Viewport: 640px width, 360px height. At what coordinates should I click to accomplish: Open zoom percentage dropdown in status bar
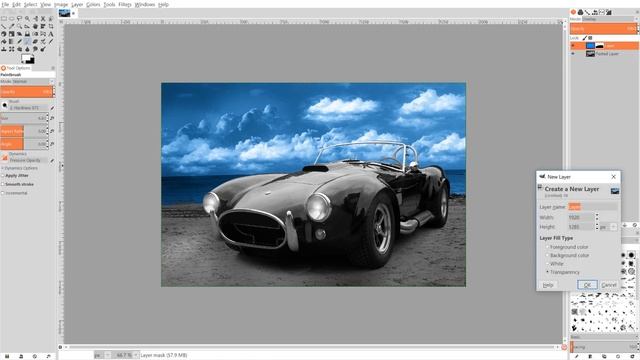[136, 355]
